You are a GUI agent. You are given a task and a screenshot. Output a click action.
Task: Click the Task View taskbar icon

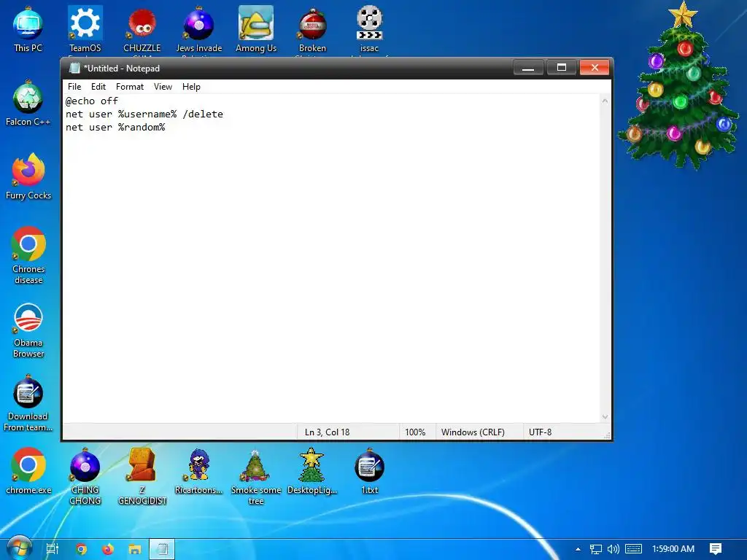coord(53,549)
